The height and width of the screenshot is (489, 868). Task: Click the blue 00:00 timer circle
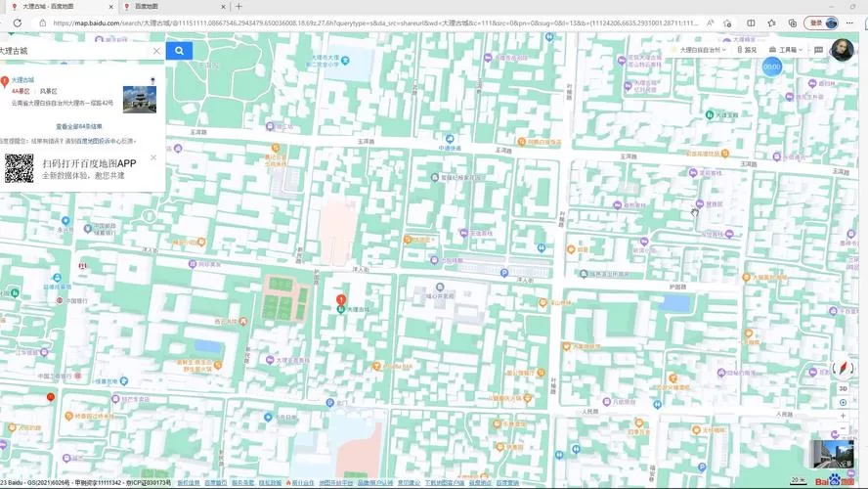(771, 67)
